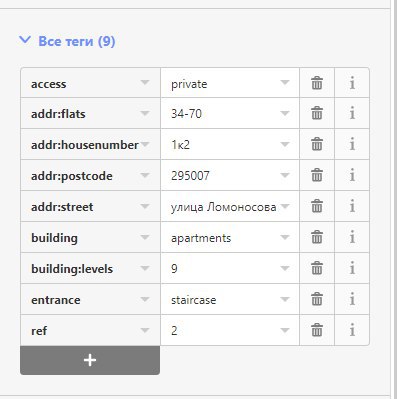The image size is (399, 399).
Task: Edit the building:levels value 9
Action: [230, 268]
